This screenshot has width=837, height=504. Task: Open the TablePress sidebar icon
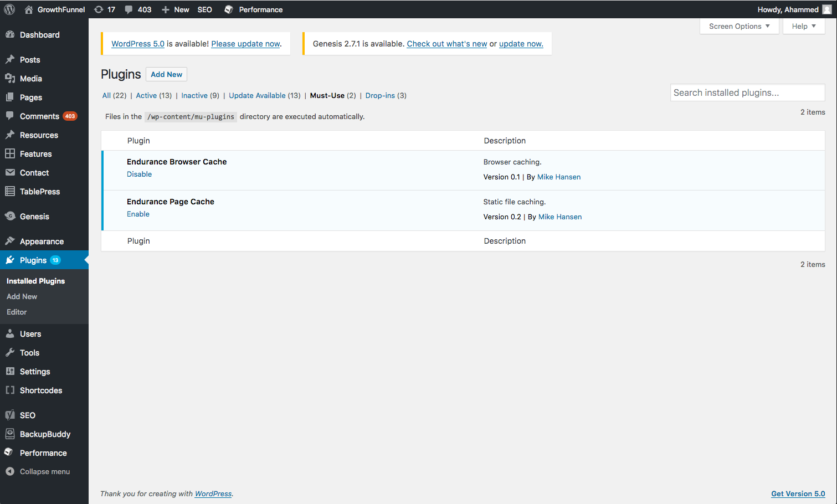point(10,192)
